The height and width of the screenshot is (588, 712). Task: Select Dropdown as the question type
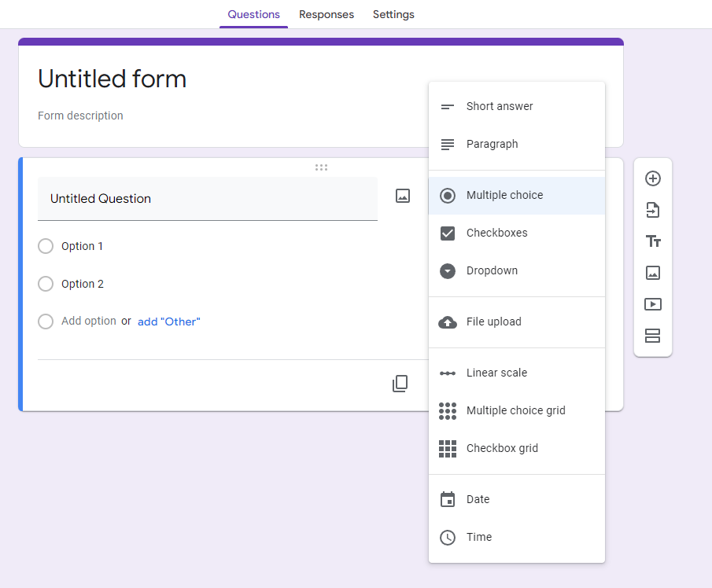tap(492, 270)
